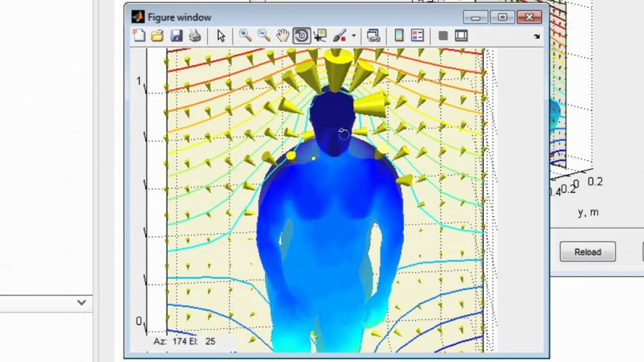Select the Edit Plot arrow tool
This screenshot has height=362, width=644.
click(220, 35)
